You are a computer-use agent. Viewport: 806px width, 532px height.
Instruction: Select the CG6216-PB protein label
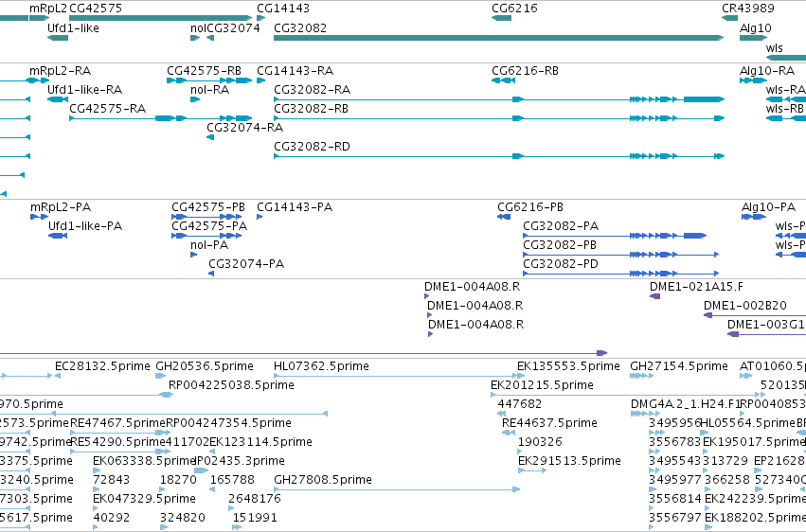530,207
